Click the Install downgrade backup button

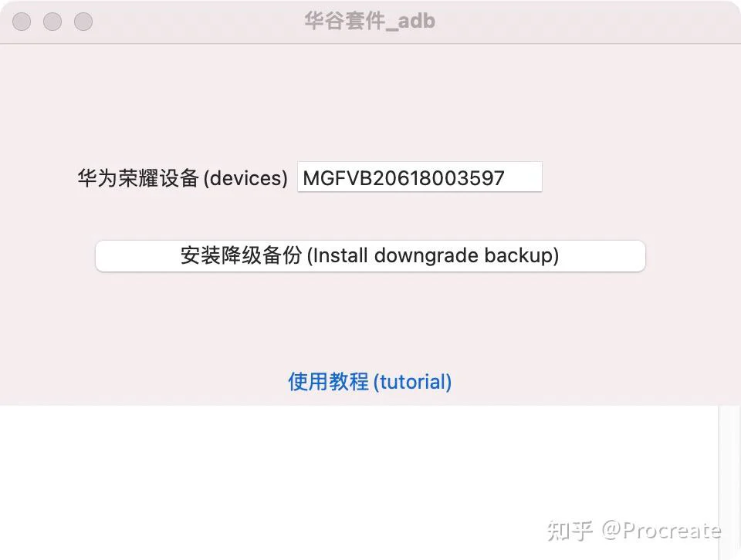point(370,256)
